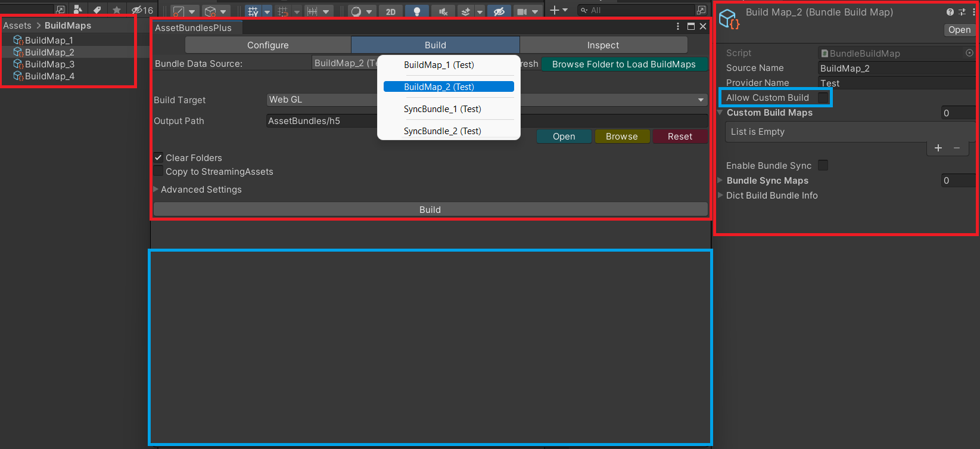Click the grid snap increment icon

click(x=282, y=11)
